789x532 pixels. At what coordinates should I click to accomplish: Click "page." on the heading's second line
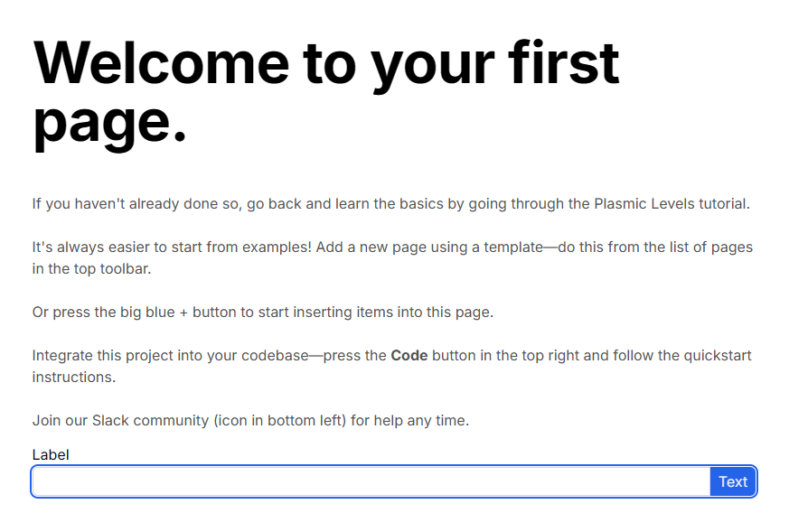coord(110,123)
